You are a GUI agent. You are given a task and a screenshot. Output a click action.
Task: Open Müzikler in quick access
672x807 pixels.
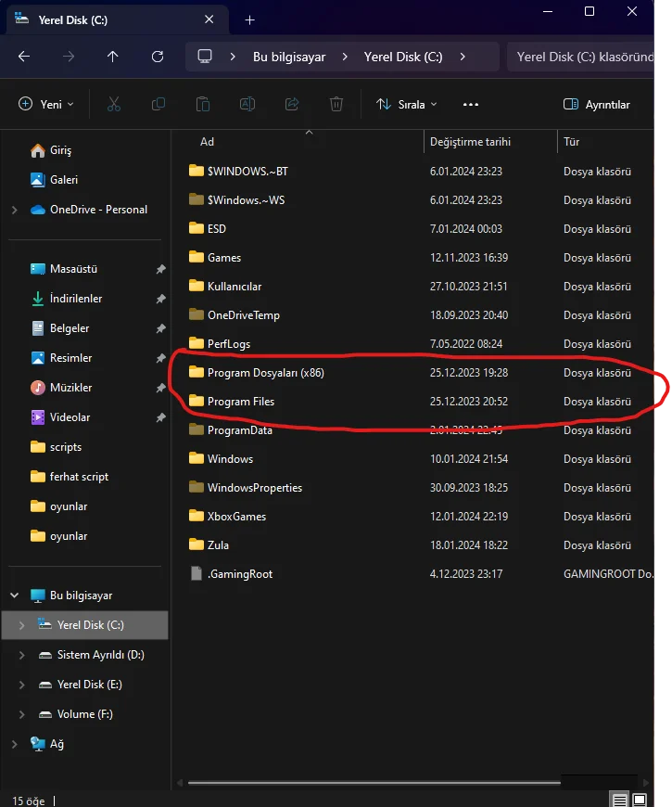point(61,388)
